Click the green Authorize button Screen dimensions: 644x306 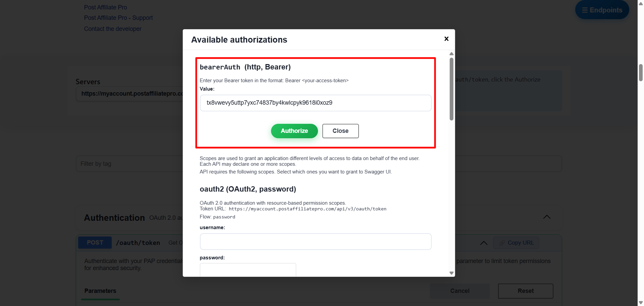(294, 131)
